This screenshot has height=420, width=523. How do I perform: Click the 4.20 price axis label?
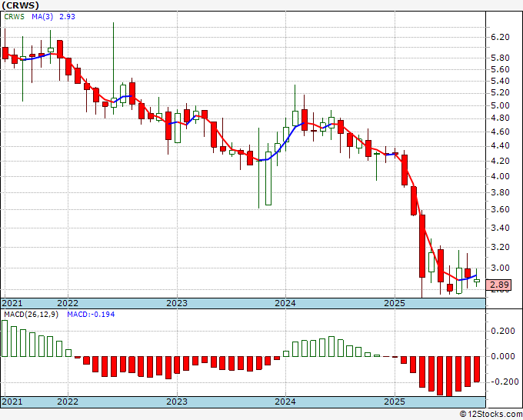[x=501, y=161]
